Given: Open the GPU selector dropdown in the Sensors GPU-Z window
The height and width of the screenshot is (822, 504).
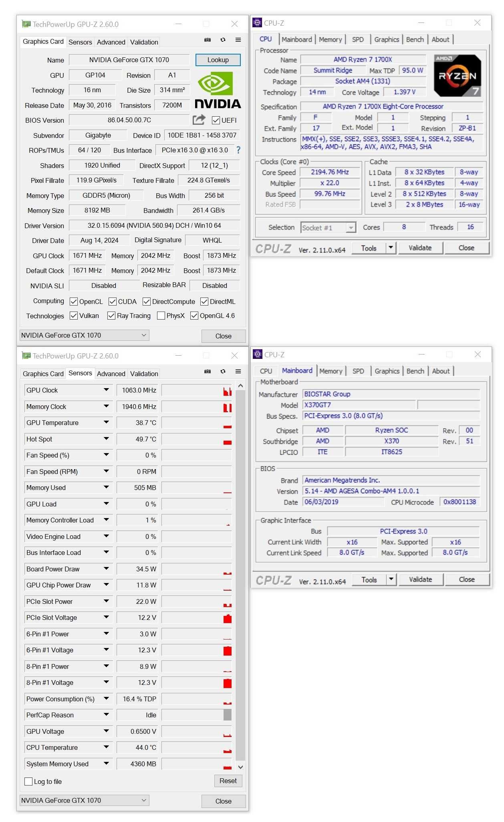Looking at the screenshot, I should click(x=85, y=800).
